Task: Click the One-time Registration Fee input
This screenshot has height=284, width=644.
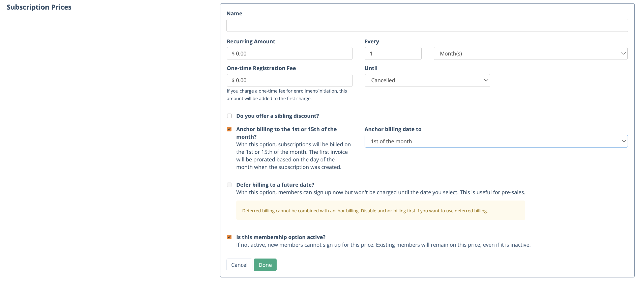Action: pyautogui.click(x=289, y=80)
